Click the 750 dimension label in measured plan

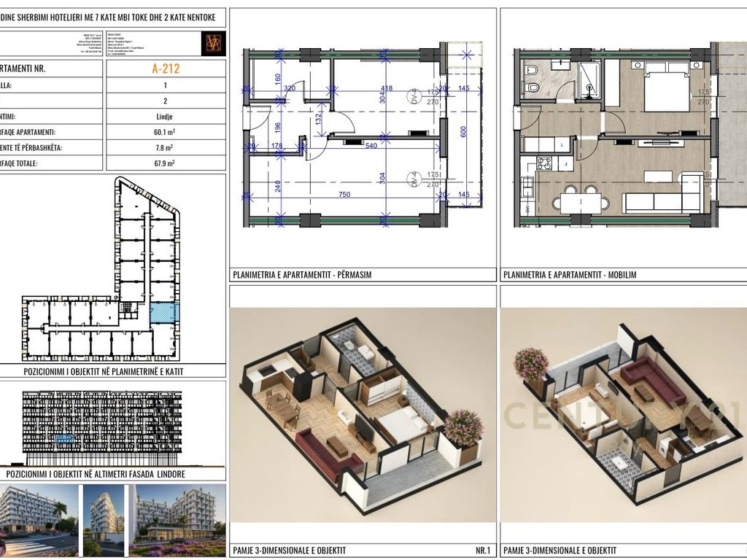344,194
